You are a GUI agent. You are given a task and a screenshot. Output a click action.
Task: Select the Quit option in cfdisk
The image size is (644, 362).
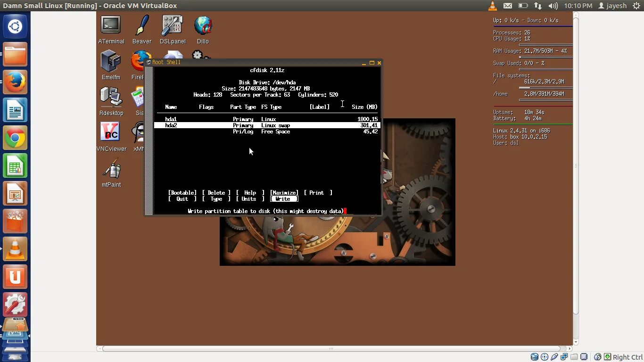coord(182,199)
